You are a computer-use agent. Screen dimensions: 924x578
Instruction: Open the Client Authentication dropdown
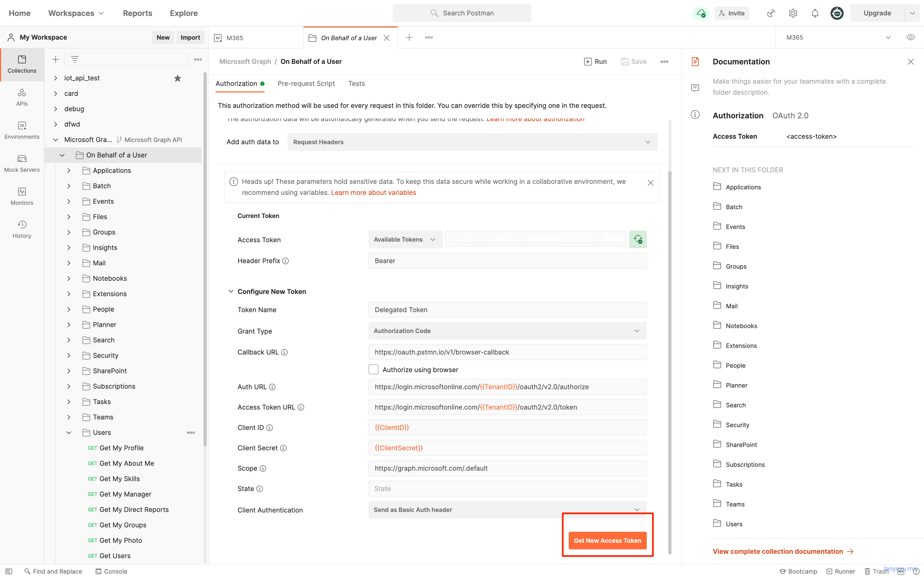[507, 509]
